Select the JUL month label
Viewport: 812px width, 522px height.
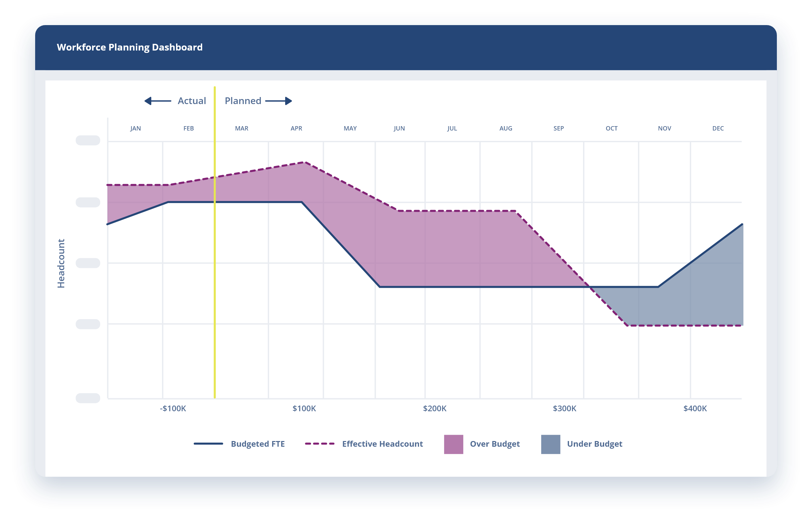[x=452, y=128]
